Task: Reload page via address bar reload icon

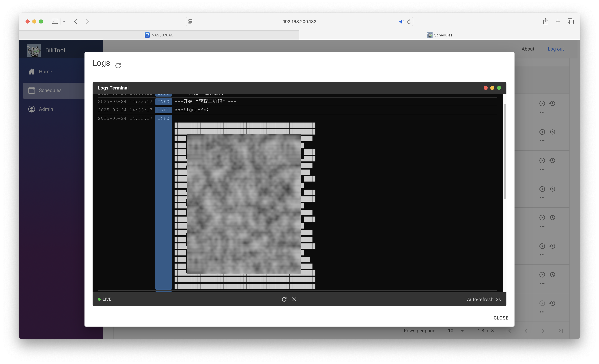Action: (x=409, y=22)
